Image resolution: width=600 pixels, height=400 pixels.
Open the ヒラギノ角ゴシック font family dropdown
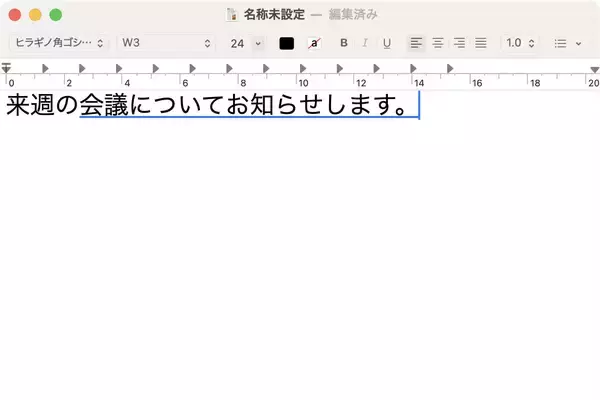coord(60,44)
